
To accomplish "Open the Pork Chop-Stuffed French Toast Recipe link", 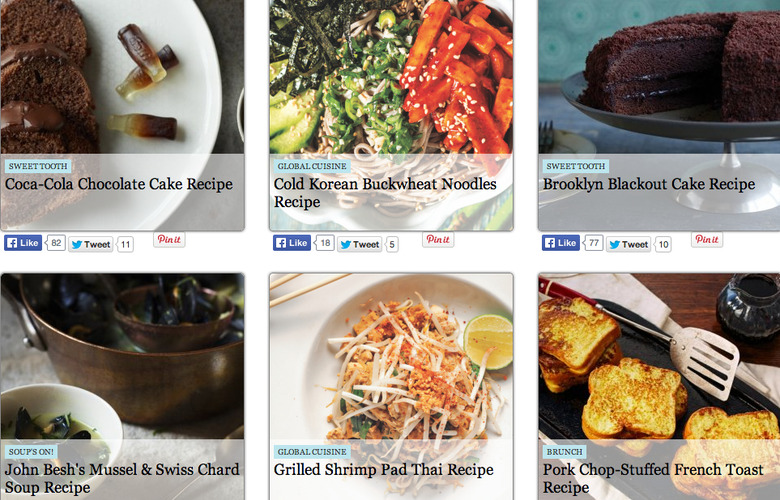I will point(653,478).
